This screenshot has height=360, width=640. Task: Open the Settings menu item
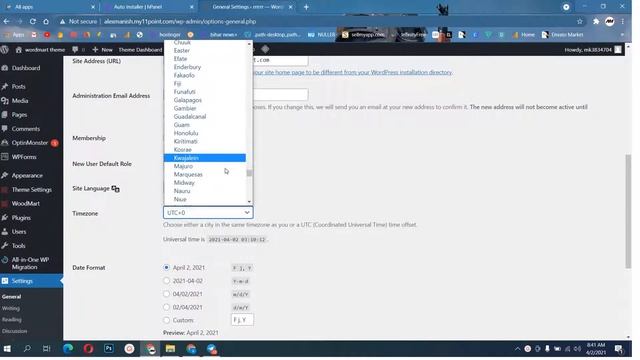click(x=22, y=281)
